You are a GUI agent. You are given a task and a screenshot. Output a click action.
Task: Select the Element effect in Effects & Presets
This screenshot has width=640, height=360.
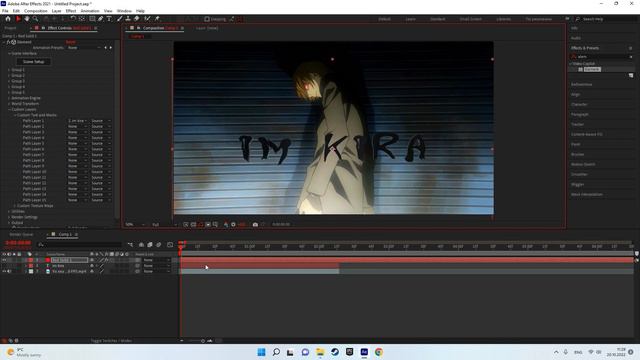coord(592,69)
